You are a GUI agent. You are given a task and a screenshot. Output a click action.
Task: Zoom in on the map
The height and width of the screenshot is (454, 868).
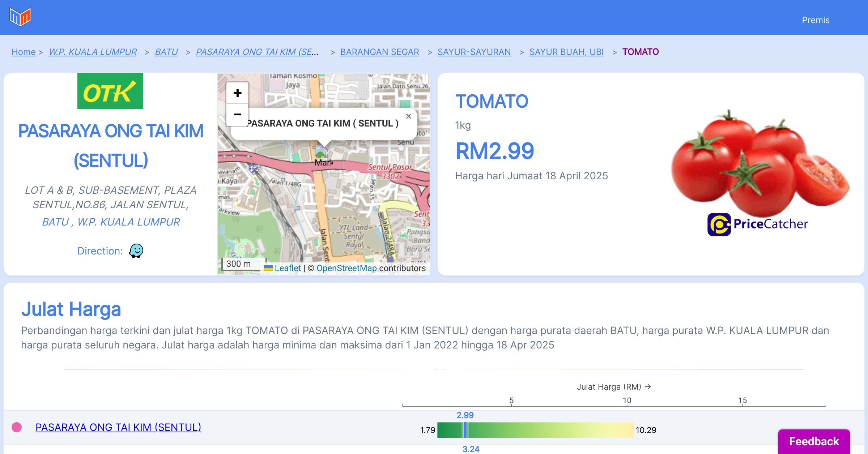click(x=237, y=93)
